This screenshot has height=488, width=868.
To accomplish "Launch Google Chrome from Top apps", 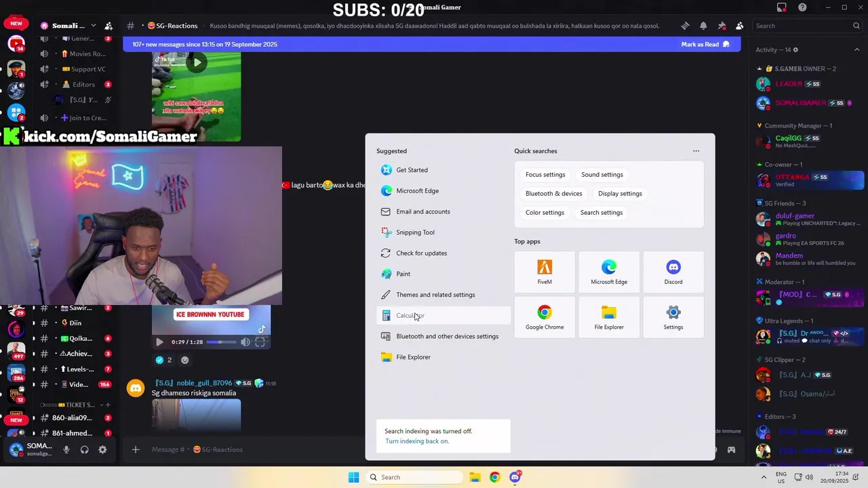I will pos(545,317).
